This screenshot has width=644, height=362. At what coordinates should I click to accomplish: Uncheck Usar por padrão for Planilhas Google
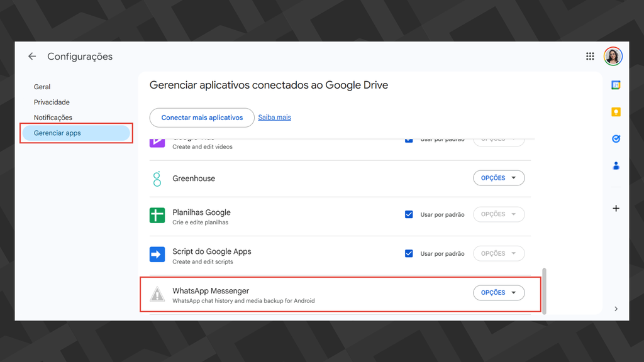pos(409,214)
